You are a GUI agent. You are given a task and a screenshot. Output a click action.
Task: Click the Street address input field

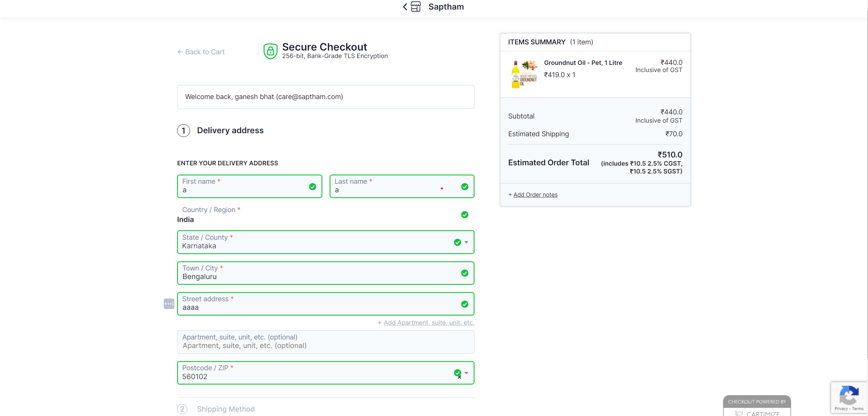tap(318, 307)
